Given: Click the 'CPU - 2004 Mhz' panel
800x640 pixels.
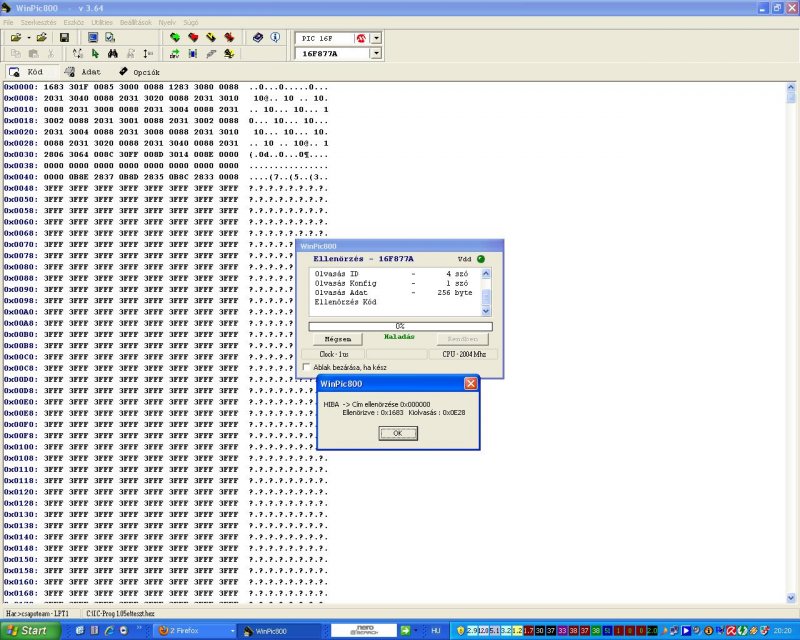Looking at the screenshot, I should pos(464,354).
